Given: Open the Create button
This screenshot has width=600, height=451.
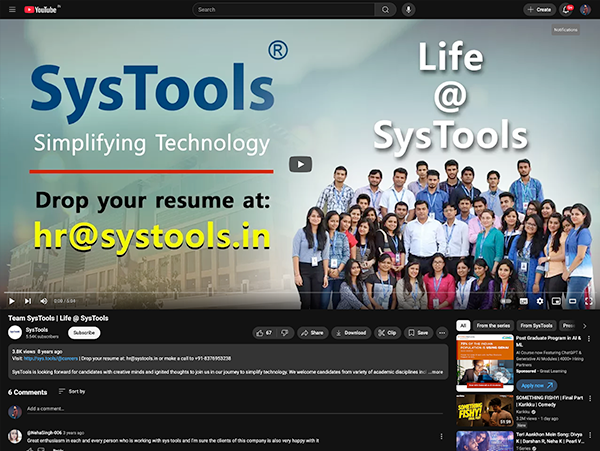Looking at the screenshot, I should tap(540, 10).
